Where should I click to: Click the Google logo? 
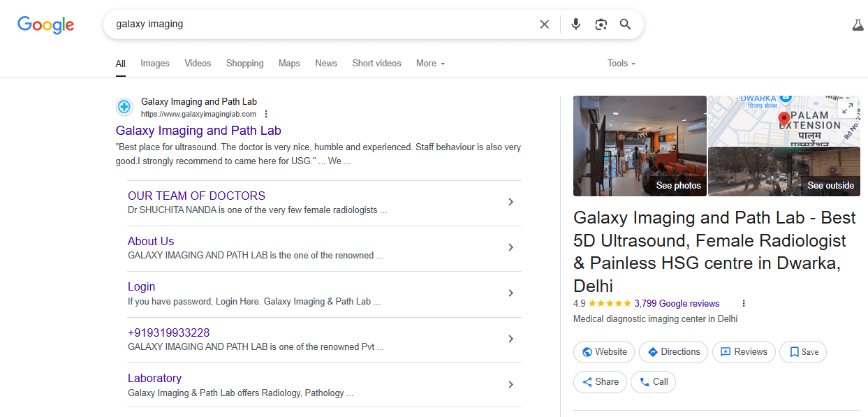click(46, 24)
